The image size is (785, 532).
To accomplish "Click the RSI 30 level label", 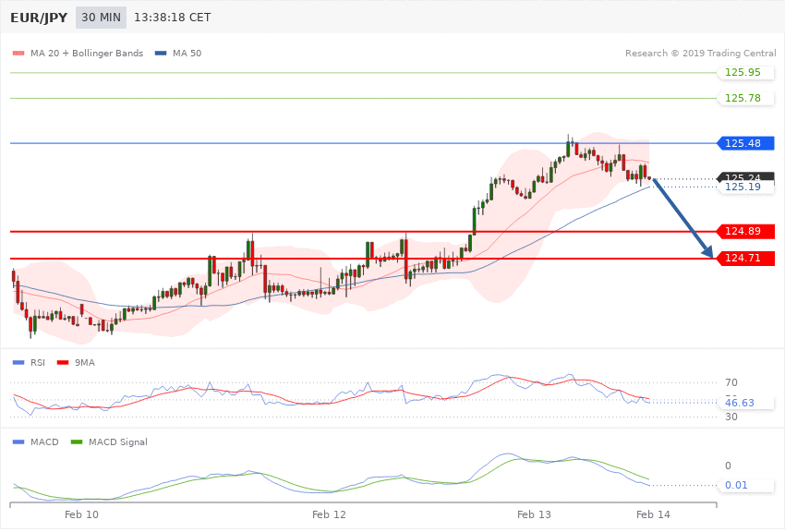I will (731, 417).
